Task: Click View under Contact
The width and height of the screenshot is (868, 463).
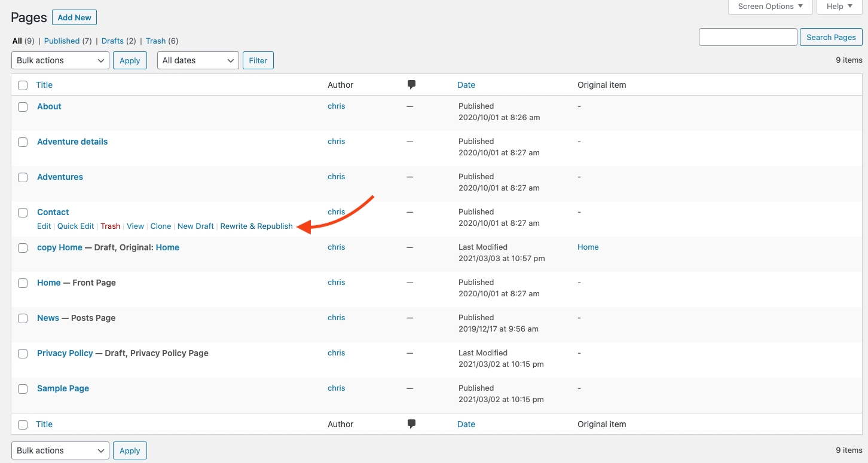Action: coord(135,226)
